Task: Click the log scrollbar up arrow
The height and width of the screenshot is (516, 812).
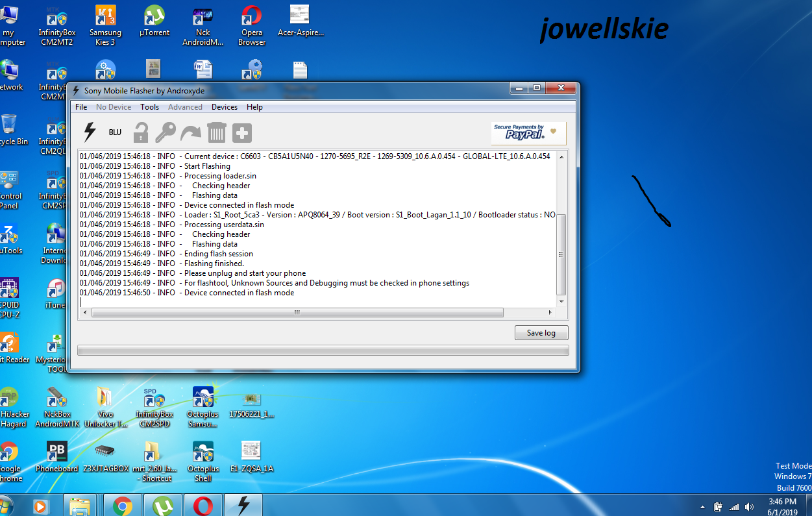Action: [561, 156]
